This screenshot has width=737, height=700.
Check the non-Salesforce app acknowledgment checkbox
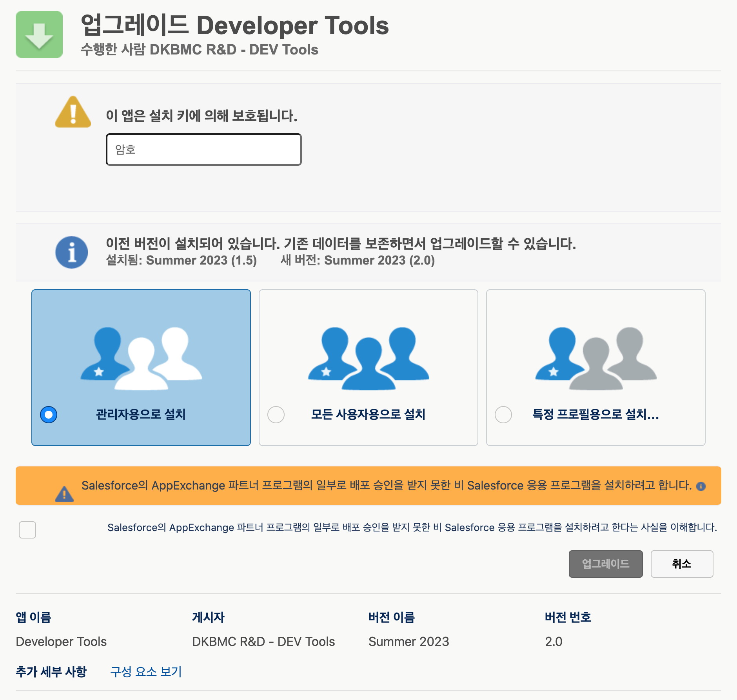pyautogui.click(x=27, y=530)
